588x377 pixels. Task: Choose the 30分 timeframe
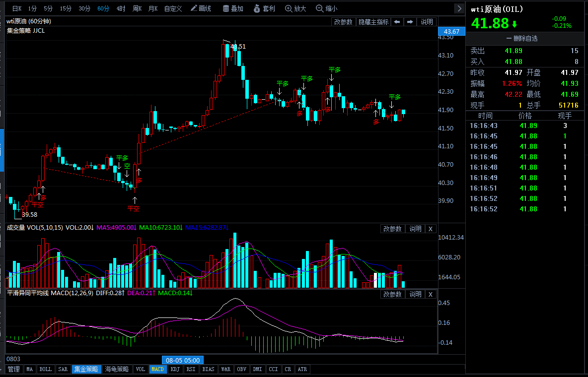pyautogui.click(x=84, y=8)
